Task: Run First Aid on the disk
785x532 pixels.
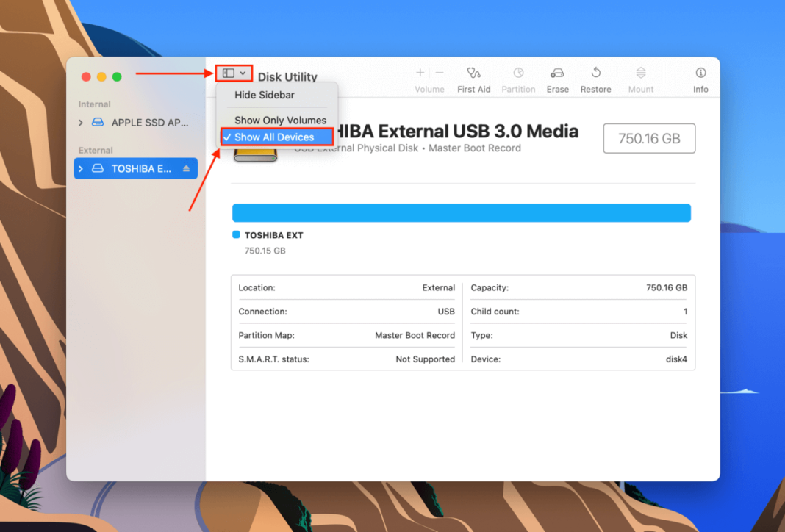Action: tap(473, 77)
